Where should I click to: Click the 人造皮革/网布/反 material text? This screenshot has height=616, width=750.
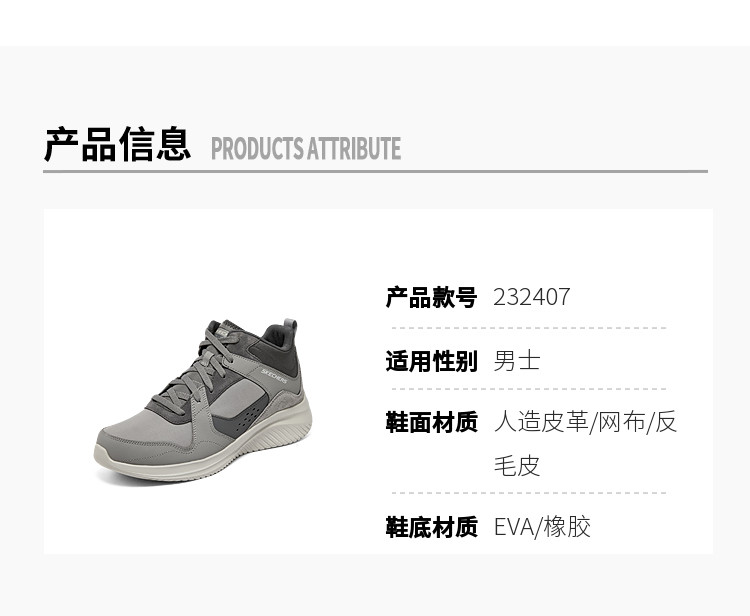click(x=585, y=422)
